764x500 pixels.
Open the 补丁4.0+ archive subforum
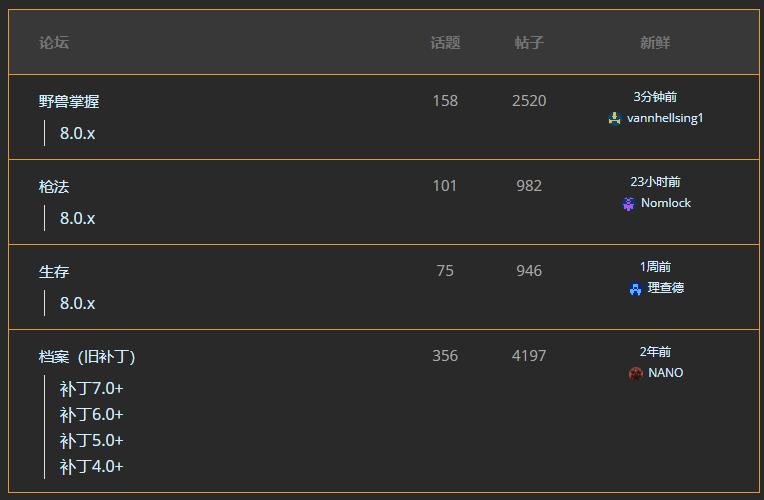(91, 466)
